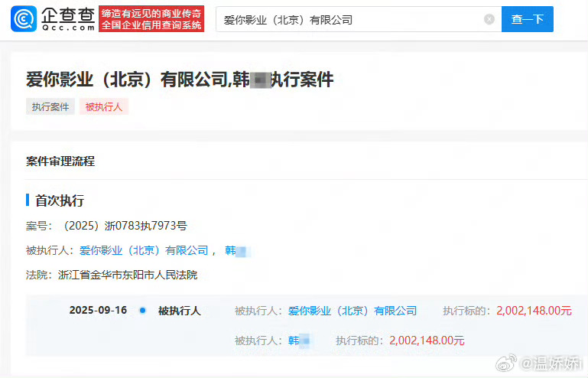Click the case number （2025）浙0783执7973号
The image size is (588, 378).
125,226
